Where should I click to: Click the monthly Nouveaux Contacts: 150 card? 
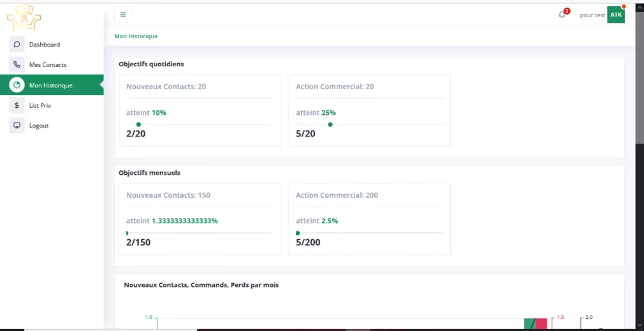click(200, 219)
